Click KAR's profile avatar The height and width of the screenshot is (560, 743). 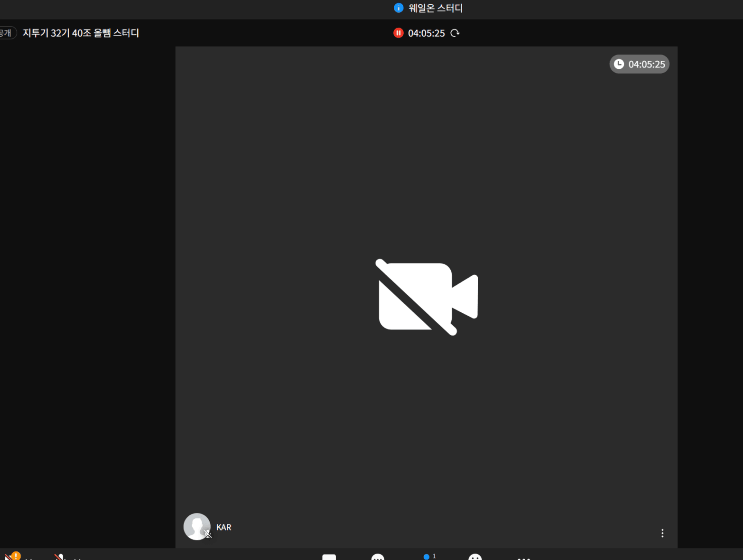click(x=197, y=526)
